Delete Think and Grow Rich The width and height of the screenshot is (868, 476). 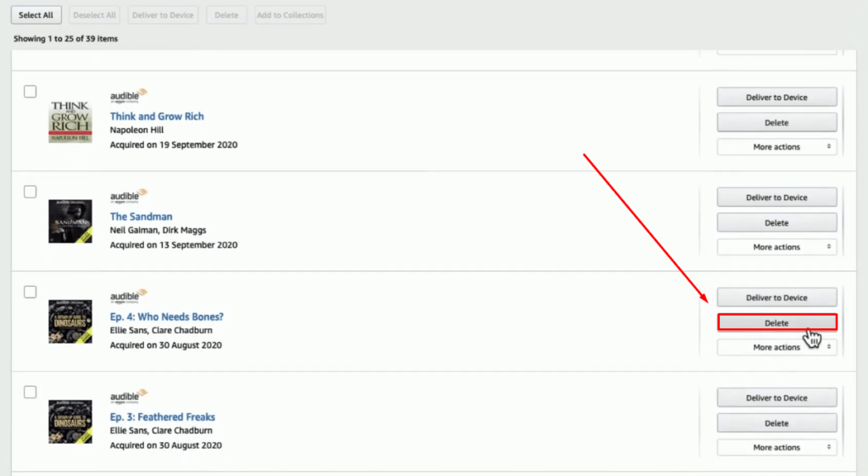[776, 122]
